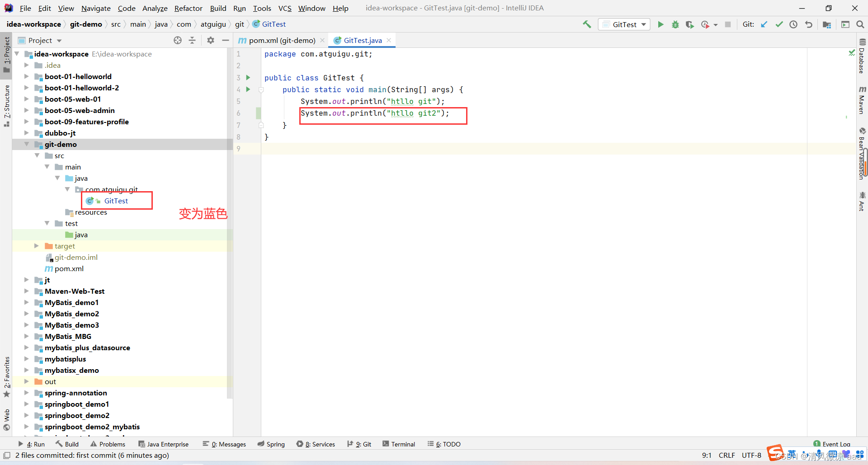Open the Problems tool window

(108, 444)
